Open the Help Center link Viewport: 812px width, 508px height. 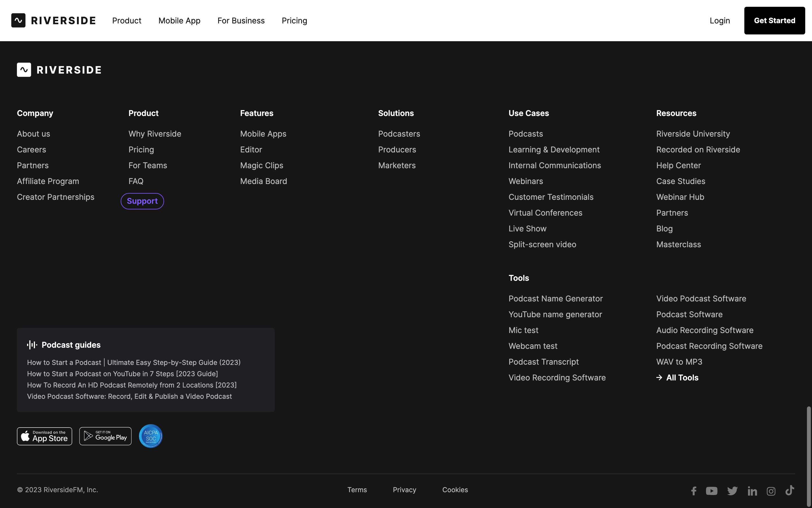(678, 165)
